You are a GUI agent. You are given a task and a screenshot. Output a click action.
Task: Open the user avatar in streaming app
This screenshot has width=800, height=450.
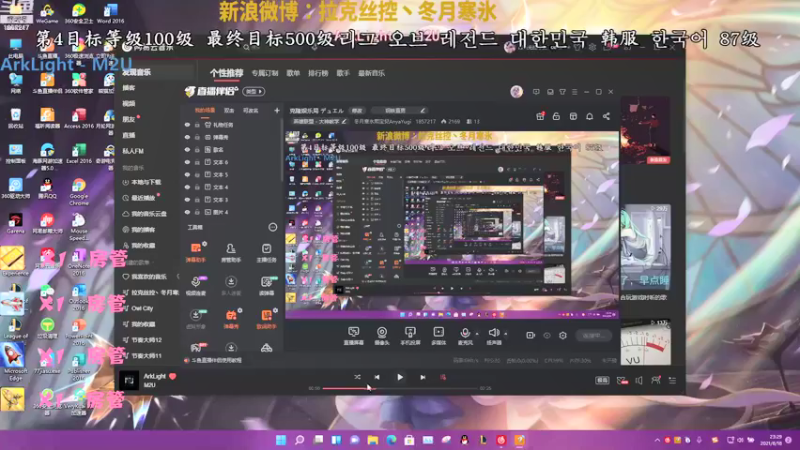516,92
